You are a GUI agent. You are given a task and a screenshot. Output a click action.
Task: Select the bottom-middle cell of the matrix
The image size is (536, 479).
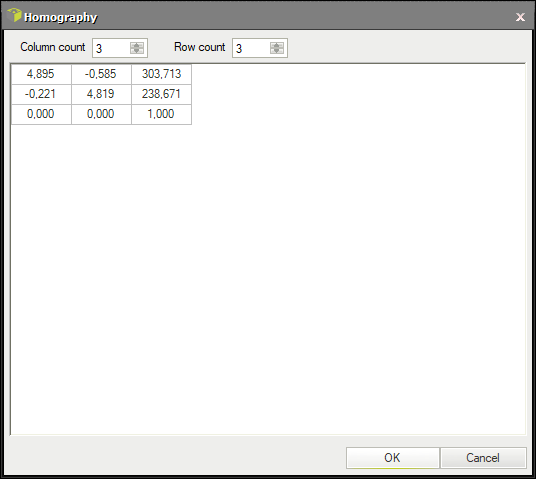[x=101, y=114]
